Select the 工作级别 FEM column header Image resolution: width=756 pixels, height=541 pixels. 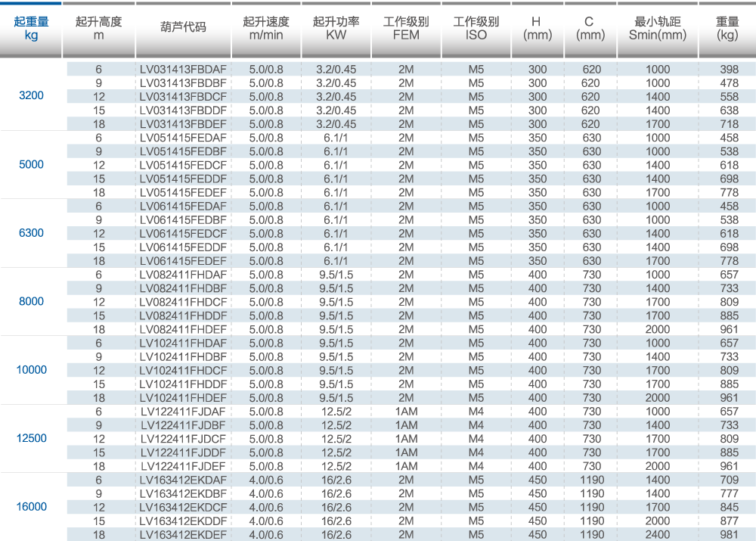click(x=406, y=29)
